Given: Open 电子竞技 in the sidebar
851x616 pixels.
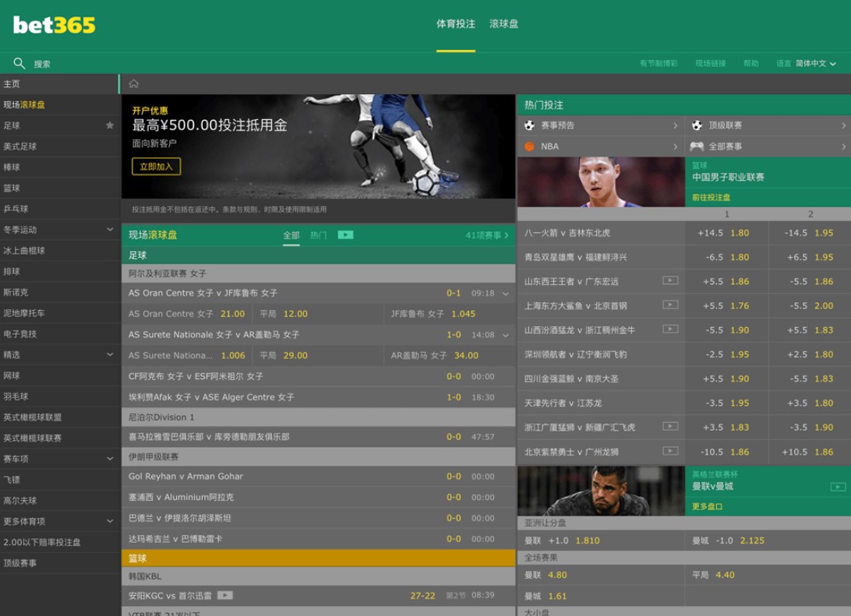Looking at the screenshot, I should pos(60,334).
